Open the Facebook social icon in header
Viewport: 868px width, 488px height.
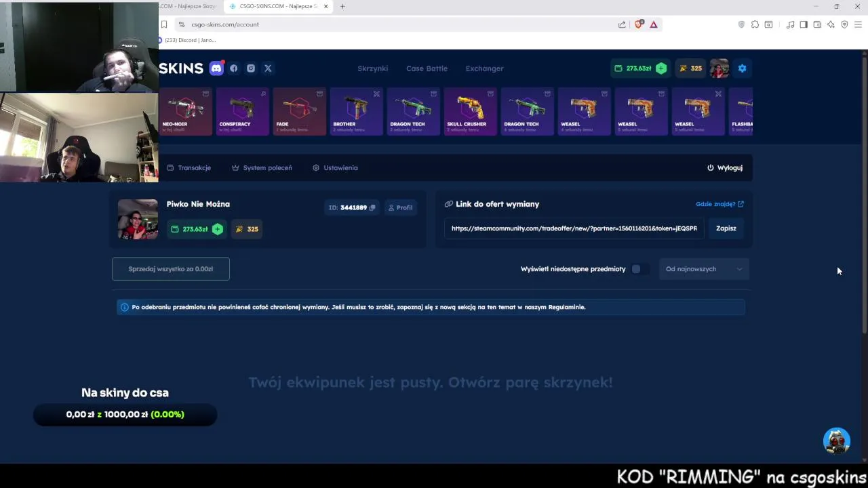click(234, 68)
